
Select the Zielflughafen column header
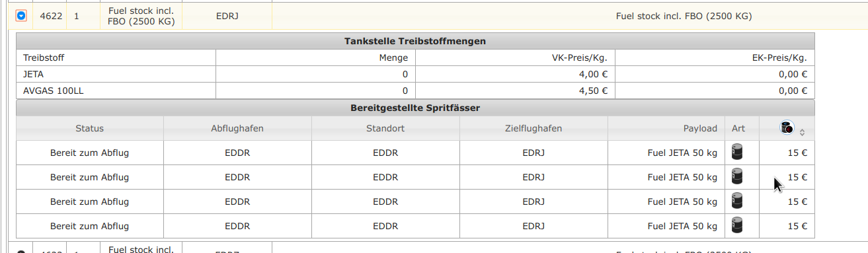533,128
